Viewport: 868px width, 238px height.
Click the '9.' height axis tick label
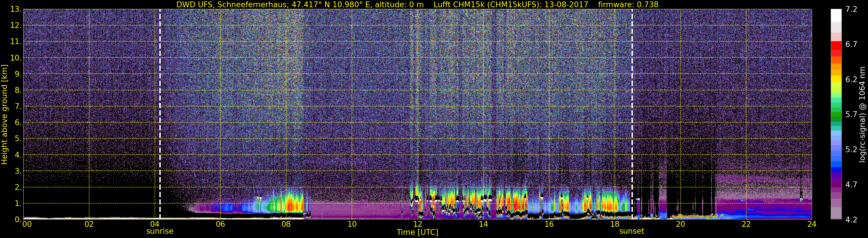pos(18,74)
